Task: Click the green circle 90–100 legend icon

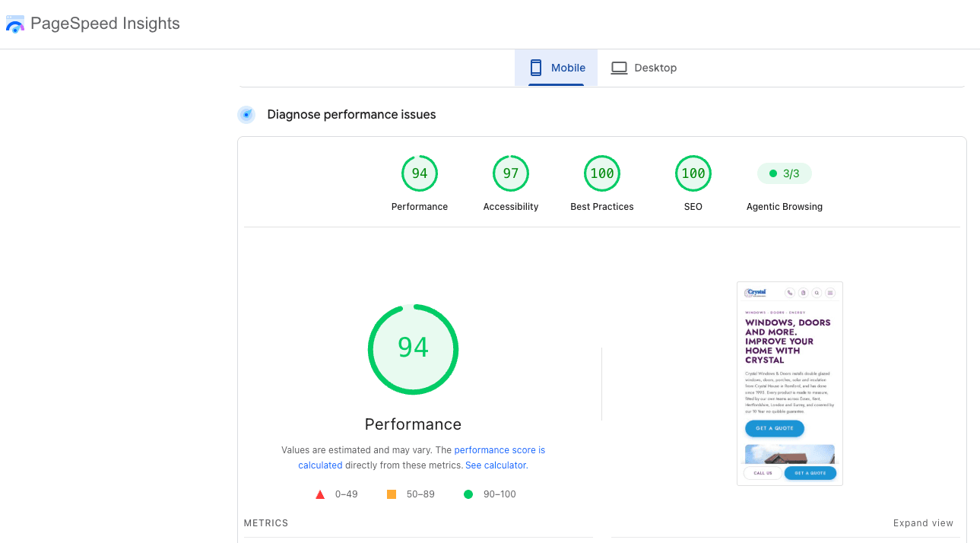Action: click(468, 494)
